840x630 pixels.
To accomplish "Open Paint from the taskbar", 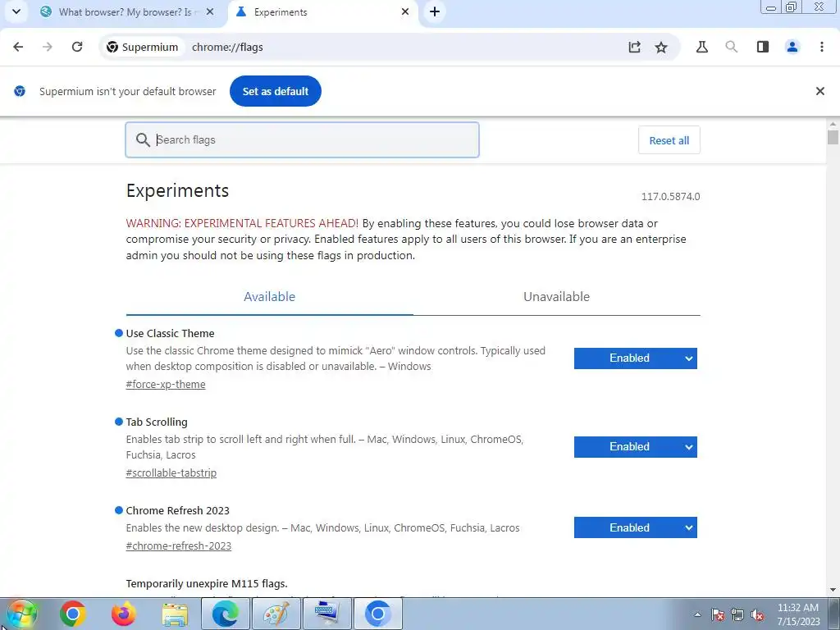I will tap(276, 614).
